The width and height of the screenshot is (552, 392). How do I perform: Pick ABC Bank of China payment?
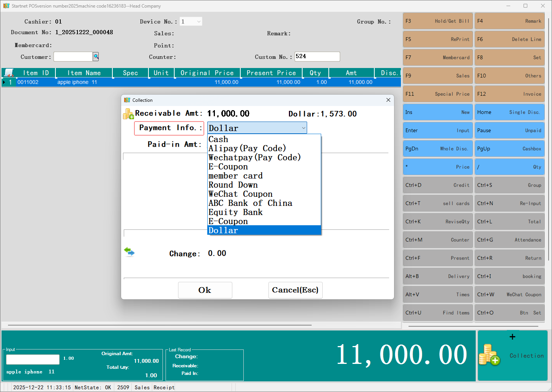pyautogui.click(x=250, y=203)
